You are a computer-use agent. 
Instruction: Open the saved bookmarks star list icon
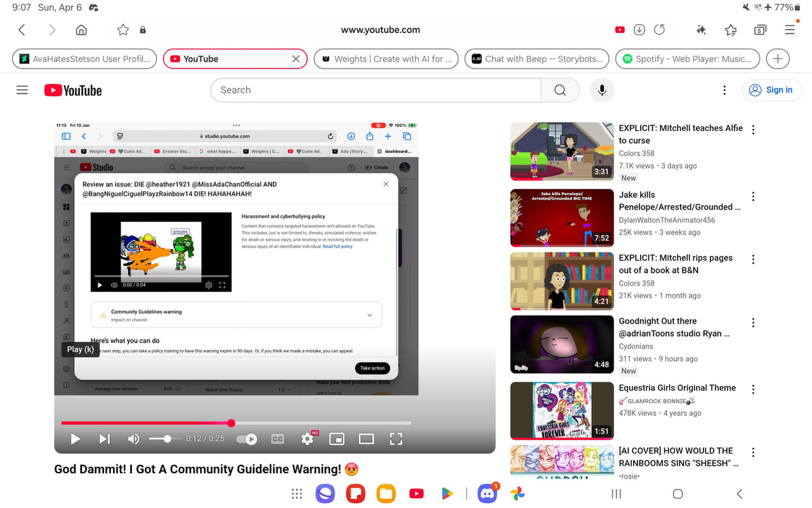pyautogui.click(x=731, y=30)
